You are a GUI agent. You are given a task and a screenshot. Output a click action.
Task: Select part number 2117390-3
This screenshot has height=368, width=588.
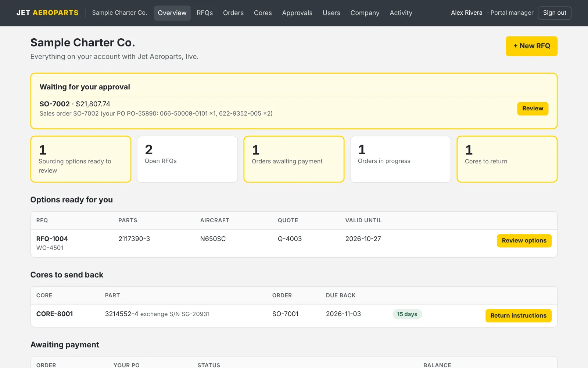(x=134, y=239)
